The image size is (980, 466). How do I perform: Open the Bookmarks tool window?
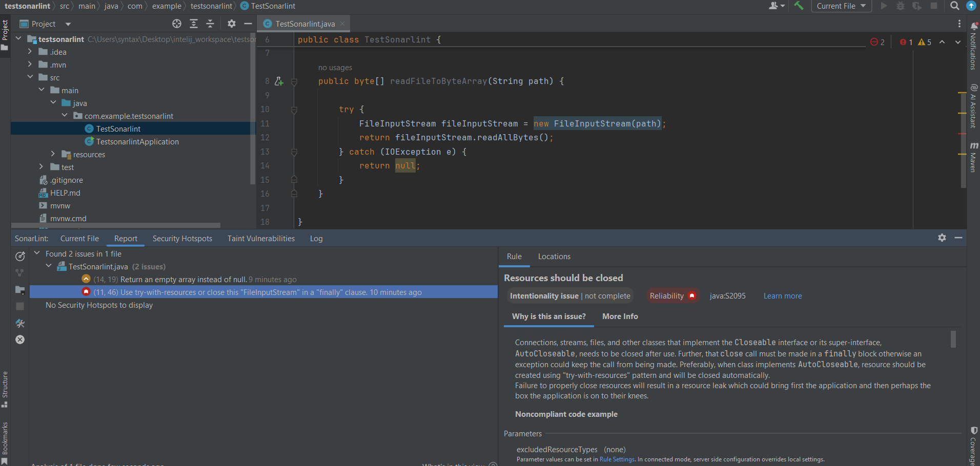coord(5,443)
